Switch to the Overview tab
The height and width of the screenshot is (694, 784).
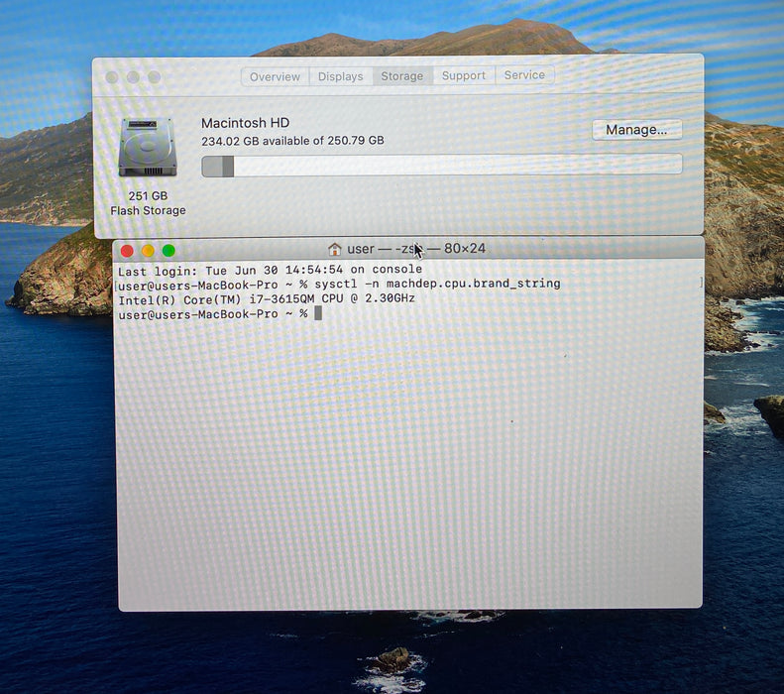275,77
